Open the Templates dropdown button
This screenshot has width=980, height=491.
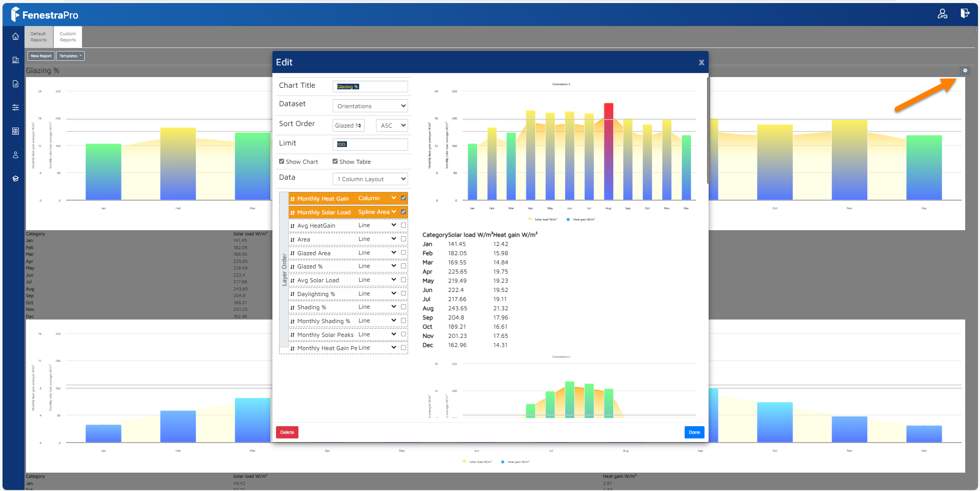click(x=70, y=56)
